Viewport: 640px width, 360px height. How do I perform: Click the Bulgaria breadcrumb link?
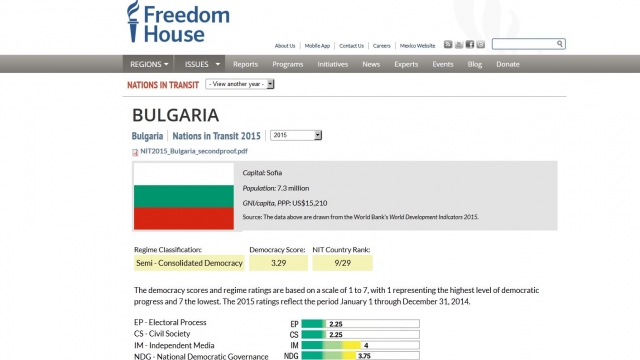pos(147,136)
